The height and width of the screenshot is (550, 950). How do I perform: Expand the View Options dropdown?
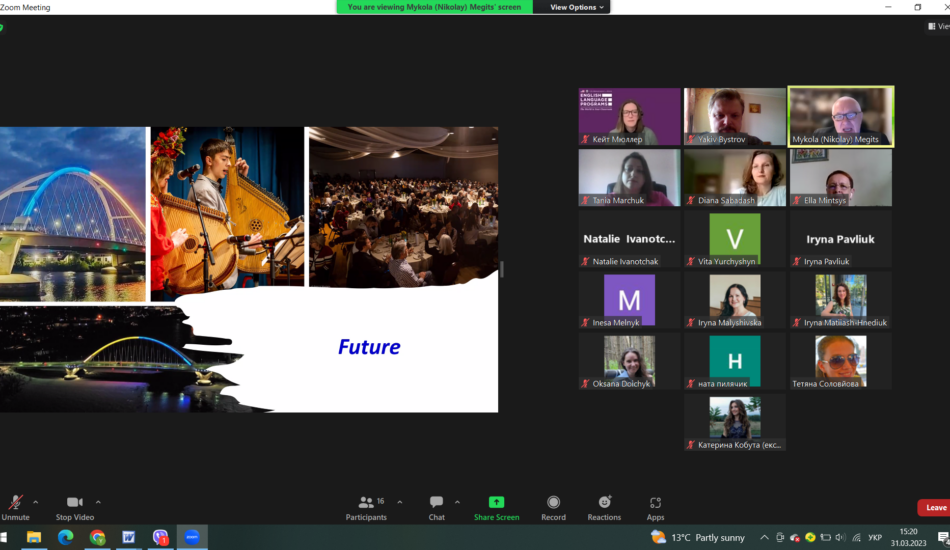578,7
